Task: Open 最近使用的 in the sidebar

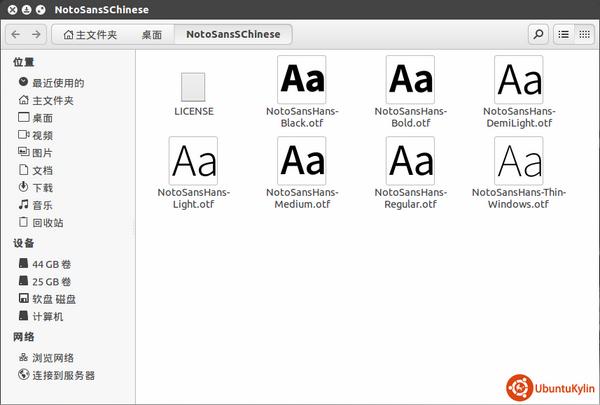Action: tap(58, 83)
